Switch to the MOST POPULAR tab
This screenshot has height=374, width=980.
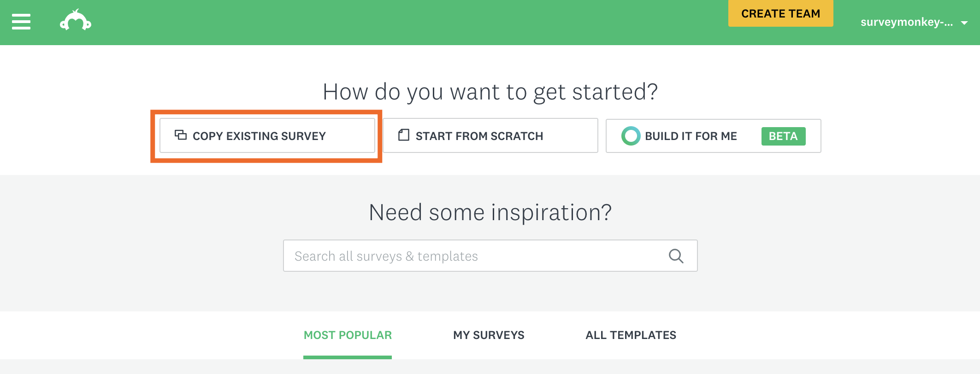pyautogui.click(x=348, y=335)
